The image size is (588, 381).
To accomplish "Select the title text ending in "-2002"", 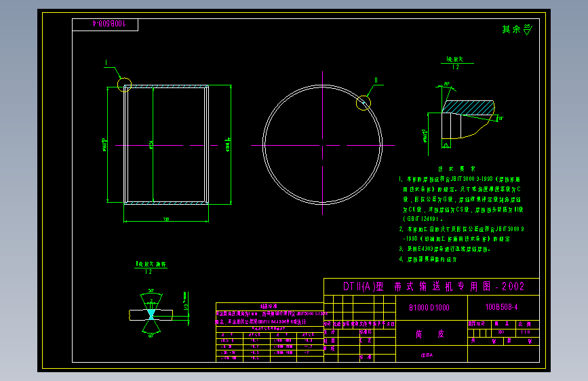I will [433, 287].
